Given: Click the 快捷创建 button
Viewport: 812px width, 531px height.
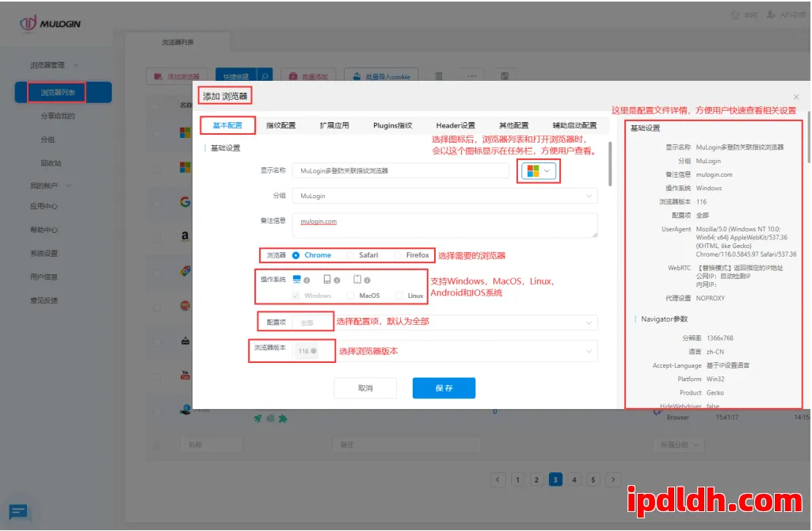Looking at the screenshot, I should (x=236, y=76).
